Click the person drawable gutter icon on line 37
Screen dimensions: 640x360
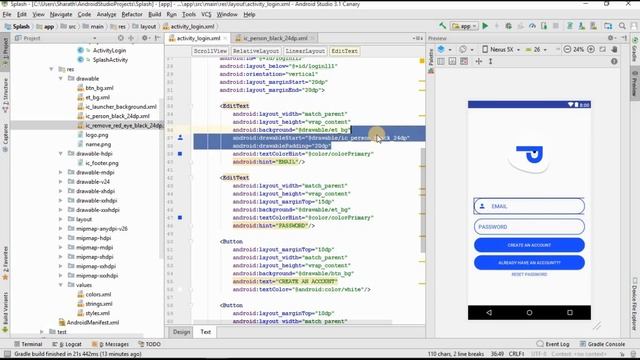click(x=180, y=138)
